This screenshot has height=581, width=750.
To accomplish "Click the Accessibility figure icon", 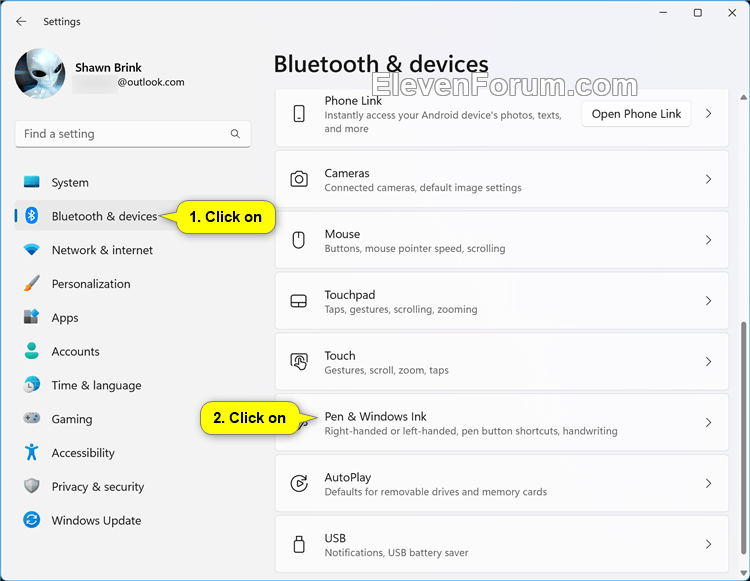I will coord(32,452).
